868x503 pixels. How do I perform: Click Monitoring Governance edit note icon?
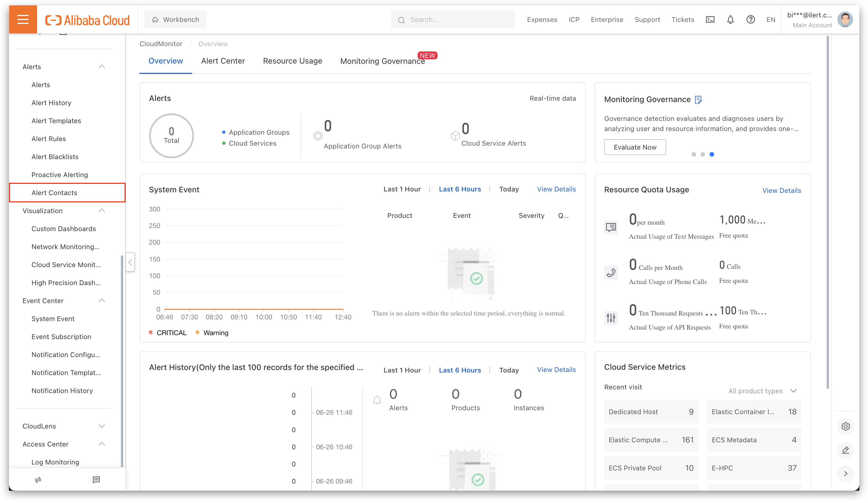(x=698, y=100)
